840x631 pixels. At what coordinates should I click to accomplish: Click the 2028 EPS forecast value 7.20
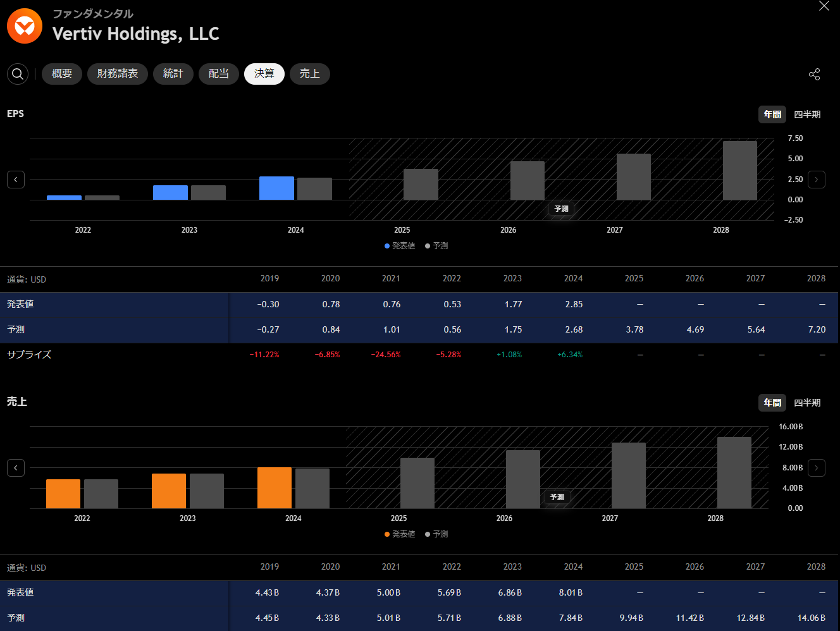pyautogui.click(x=817, y=329)
